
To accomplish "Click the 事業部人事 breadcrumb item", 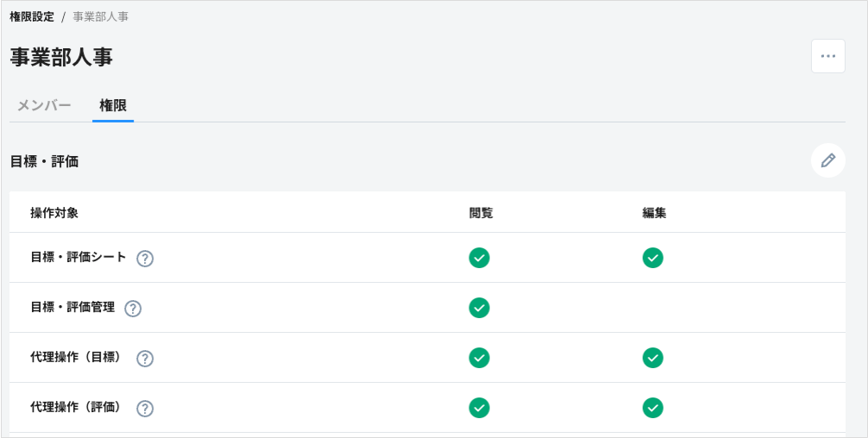I will coord(101,16).
